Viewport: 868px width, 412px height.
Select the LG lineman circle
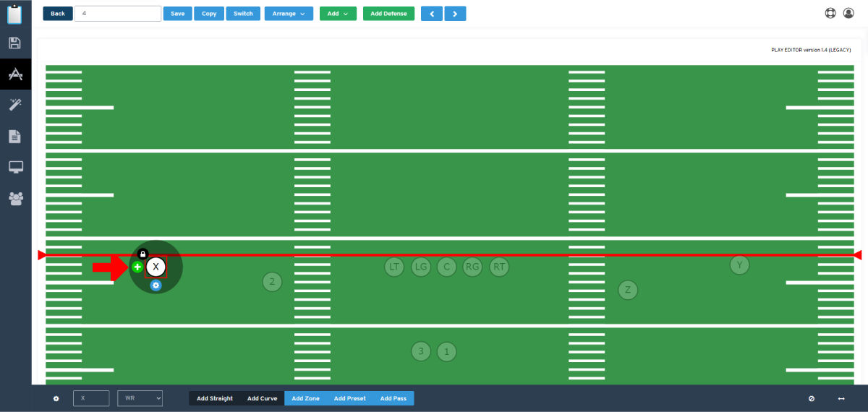(420, 267)
